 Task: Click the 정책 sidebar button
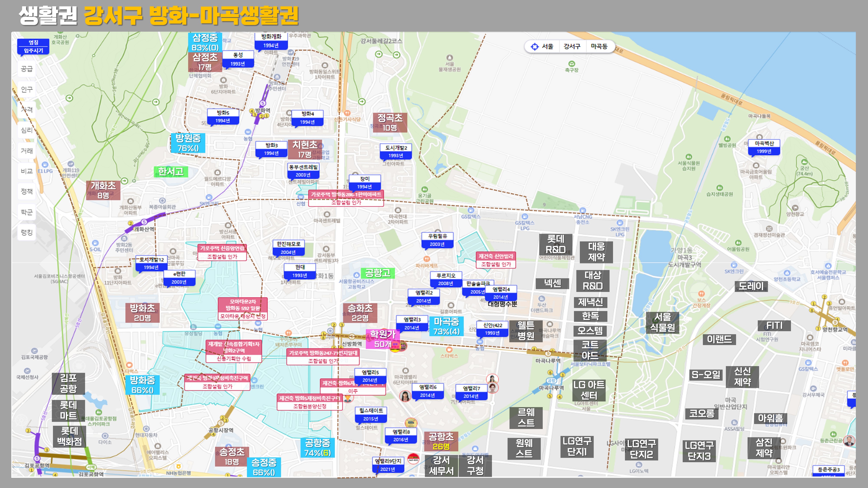(x=27, y=191)
